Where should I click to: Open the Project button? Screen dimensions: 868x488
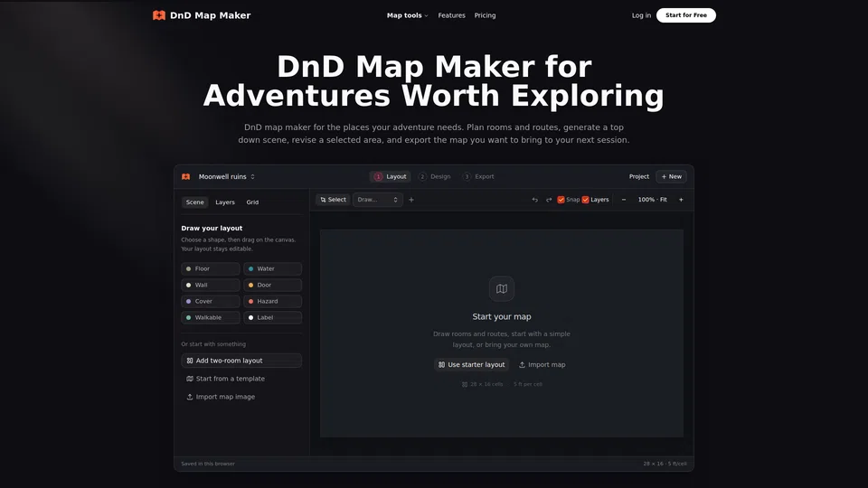pos(639,176)
